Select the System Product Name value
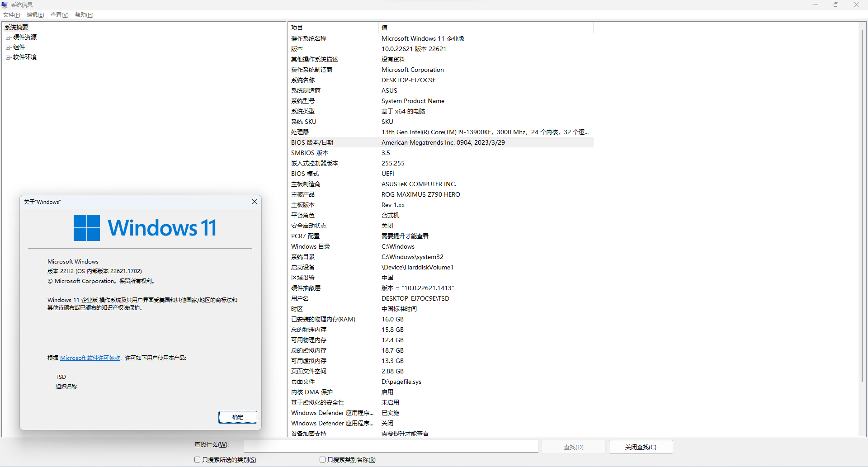Screen dimensions: 868x467 tap(413, 101)
